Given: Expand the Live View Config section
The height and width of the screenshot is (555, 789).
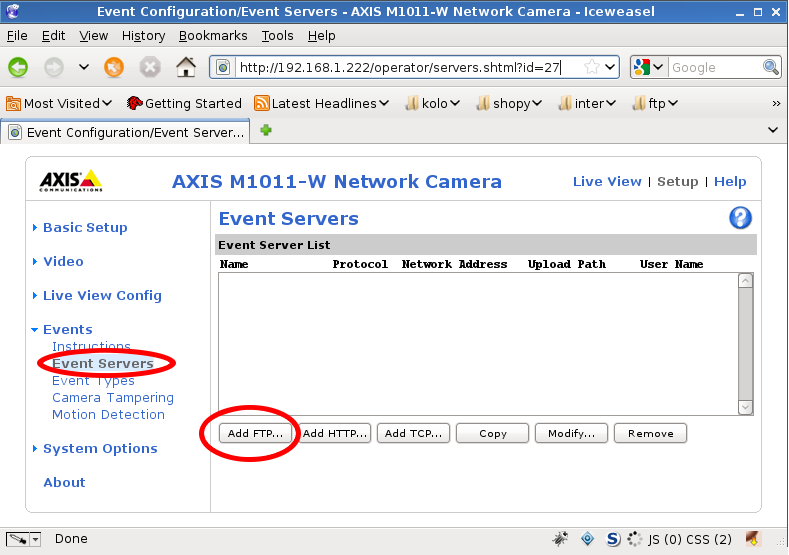Looking at the screenshot, I should pyautogui.click(x=102, y=295).
